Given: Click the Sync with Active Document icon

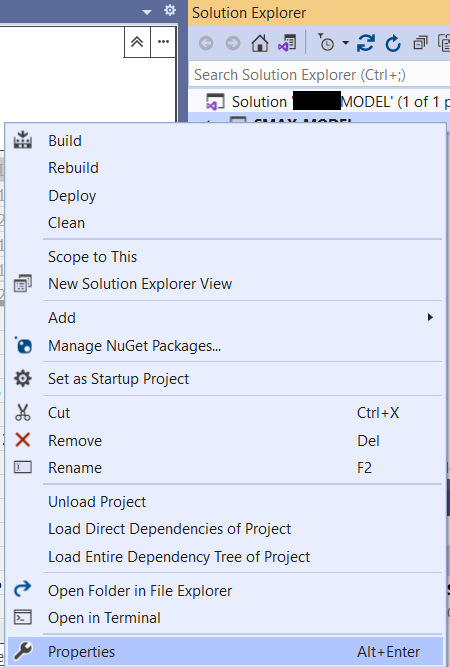Looking at the screenshot, I should point(365,43).
